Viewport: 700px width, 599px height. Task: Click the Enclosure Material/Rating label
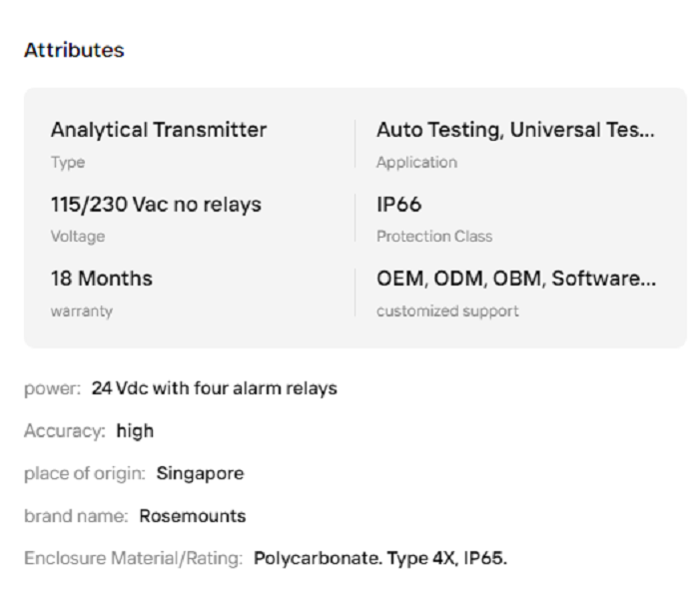pyautogui.click(x=133, y=558)
